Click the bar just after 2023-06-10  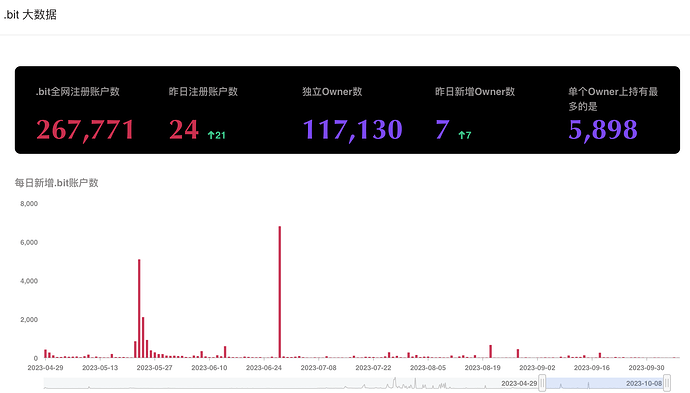tap(225, 352)
